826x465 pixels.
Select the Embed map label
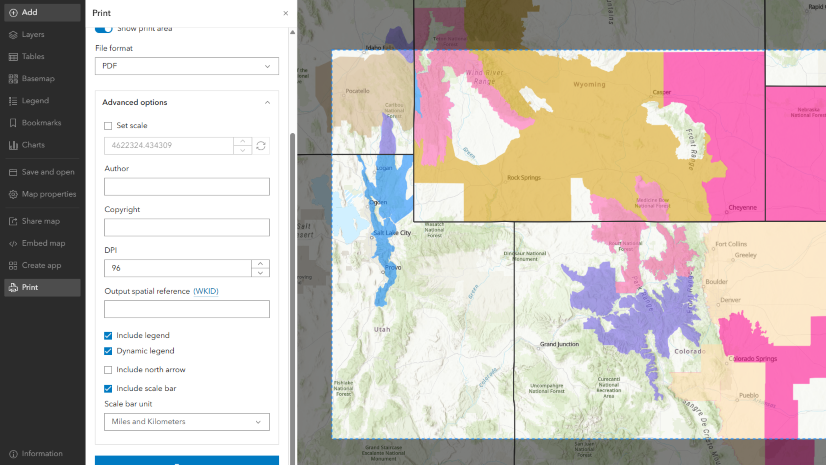point(43,243)
